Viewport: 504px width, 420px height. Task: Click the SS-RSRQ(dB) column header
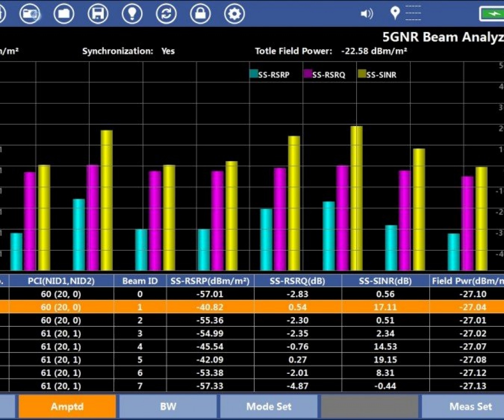tap(298, 281)
